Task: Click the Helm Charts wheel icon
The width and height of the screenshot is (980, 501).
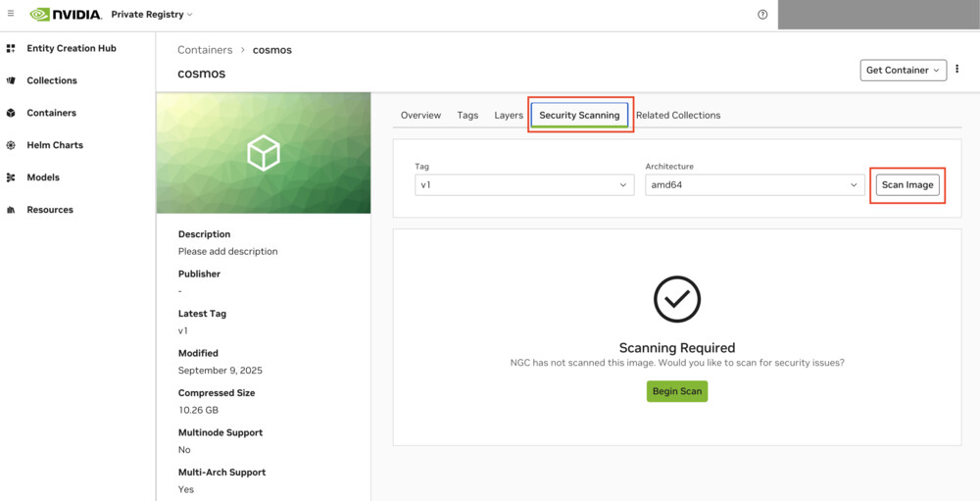Action: pyautogui.click(x=11, y=145)
